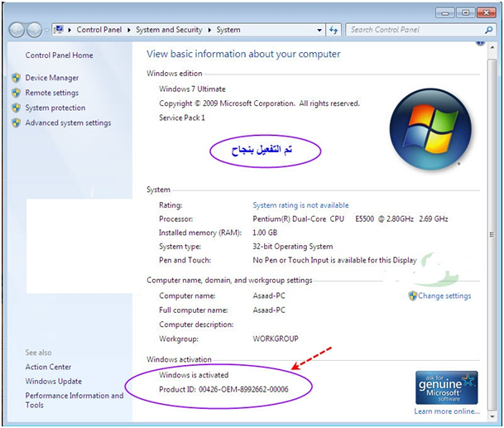Open Control Panel Home link

pyautogui.click(x=59, y=55)
